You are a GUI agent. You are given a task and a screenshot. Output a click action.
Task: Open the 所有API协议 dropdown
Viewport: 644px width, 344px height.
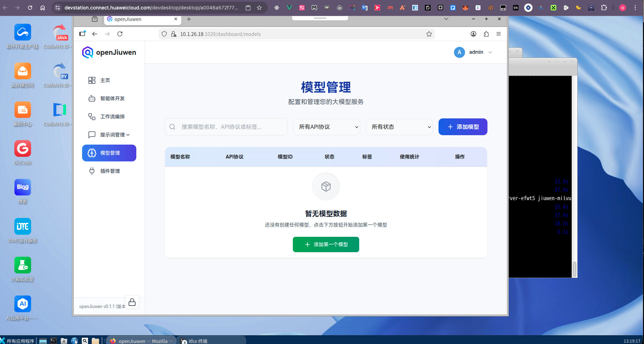click(x=327, y=127)
